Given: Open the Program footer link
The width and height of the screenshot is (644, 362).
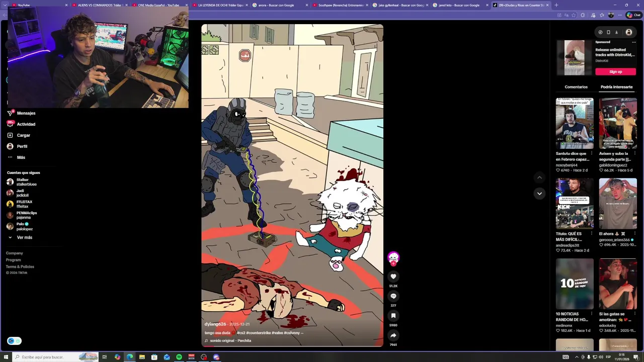Looking at the screenshot, I should [x=13, y=260].
